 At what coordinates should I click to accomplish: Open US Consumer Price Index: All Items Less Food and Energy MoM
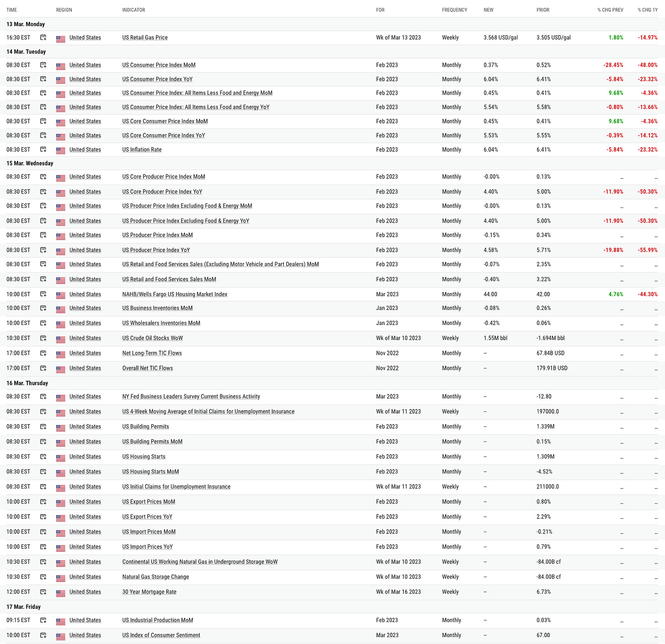tap(197, 93)
